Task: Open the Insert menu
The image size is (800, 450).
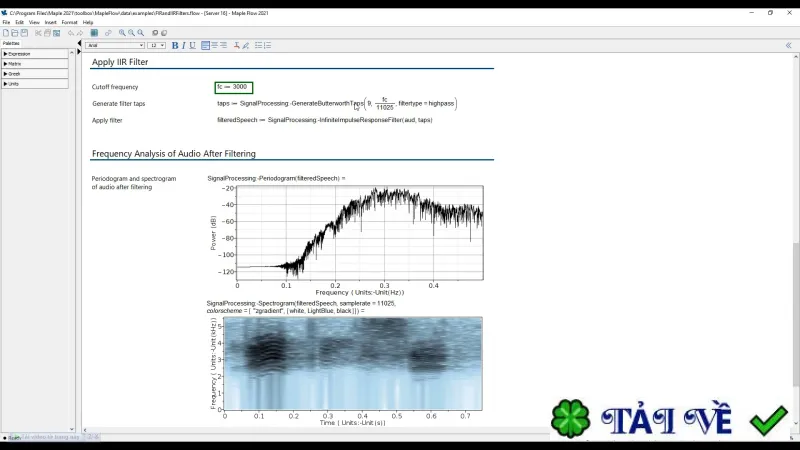Action: click(x=51, y=22)
